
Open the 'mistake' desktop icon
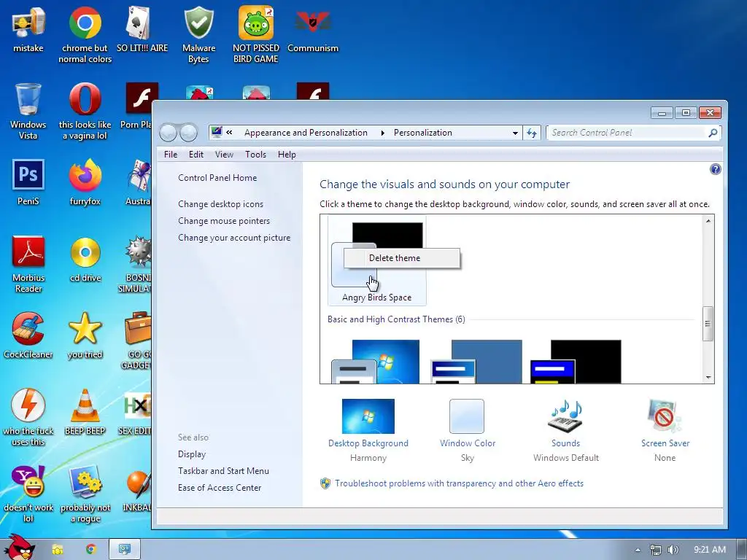(x=28, y=29)
